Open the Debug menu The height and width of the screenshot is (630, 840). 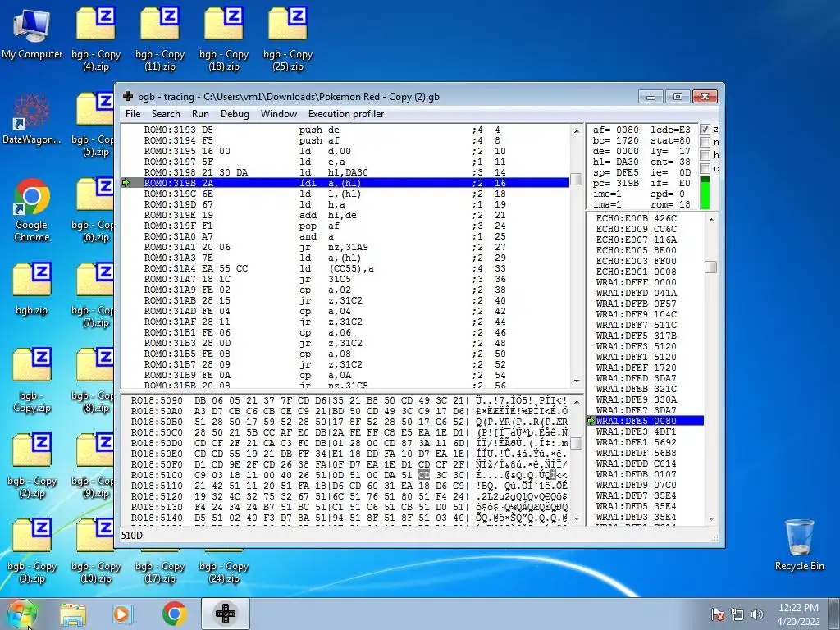[235, 113]
